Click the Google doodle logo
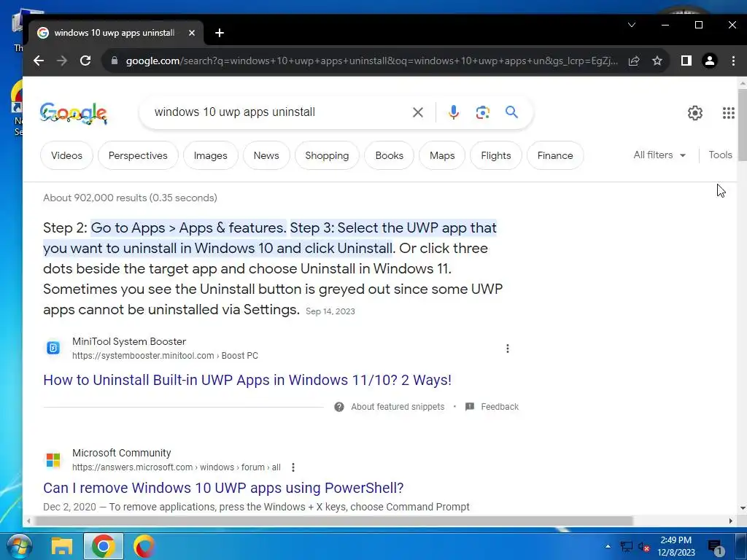 point(74,113)
